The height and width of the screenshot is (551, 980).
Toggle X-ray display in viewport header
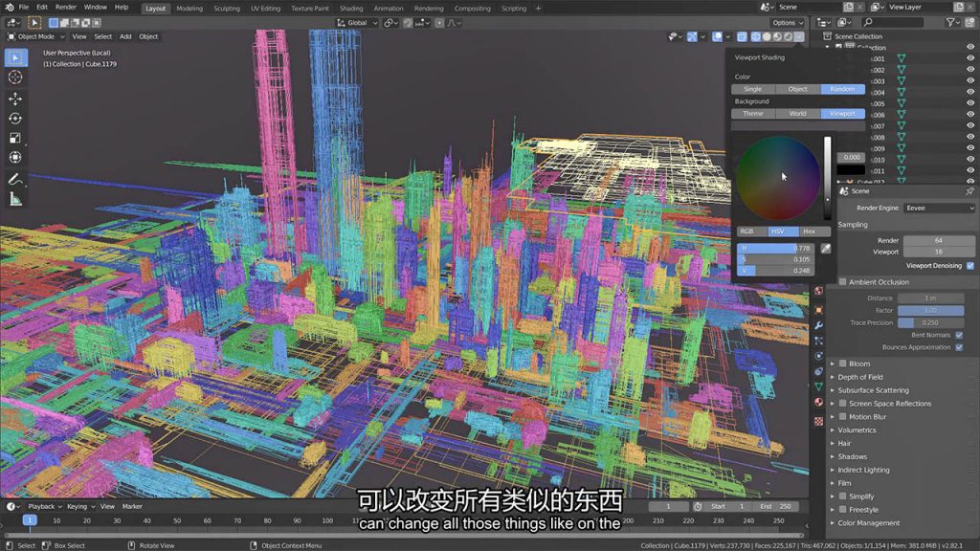[x=742, y=37]
